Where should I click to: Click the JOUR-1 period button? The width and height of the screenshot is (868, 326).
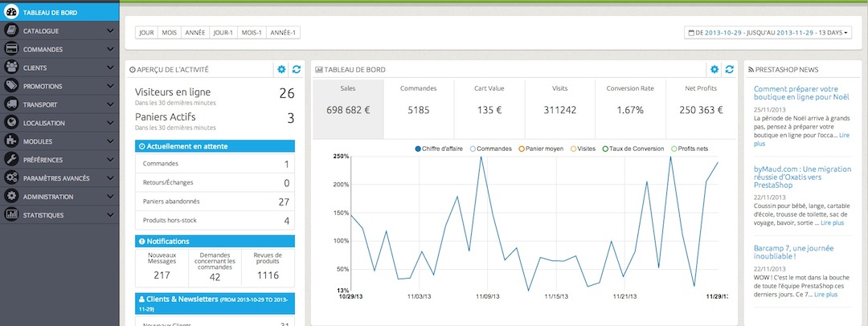[x=223, y=33]
